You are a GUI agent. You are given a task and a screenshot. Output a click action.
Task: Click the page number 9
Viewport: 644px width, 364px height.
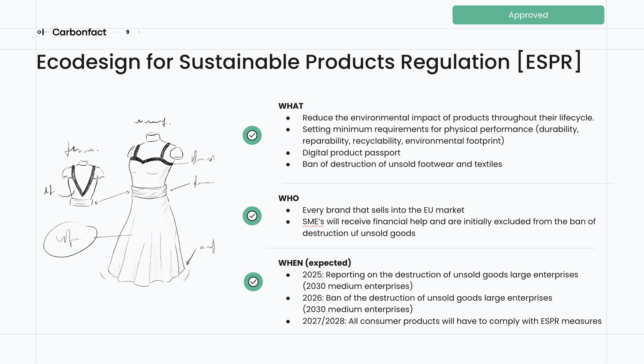coord(127,32)
